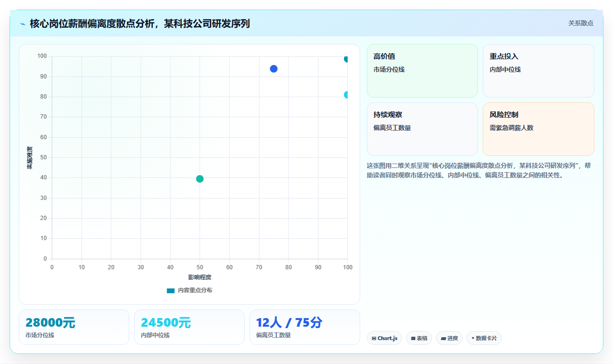Click the description paragraph starting 这张图用二维关系

click(x=480, y=170)
